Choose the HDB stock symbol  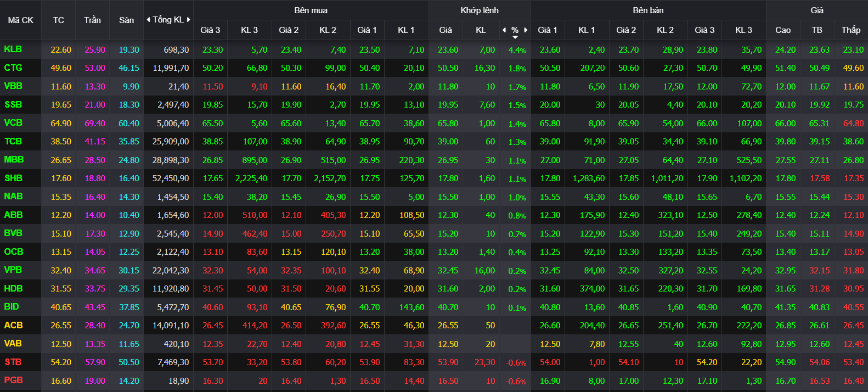pyautogui.click(x=13, y=289)
